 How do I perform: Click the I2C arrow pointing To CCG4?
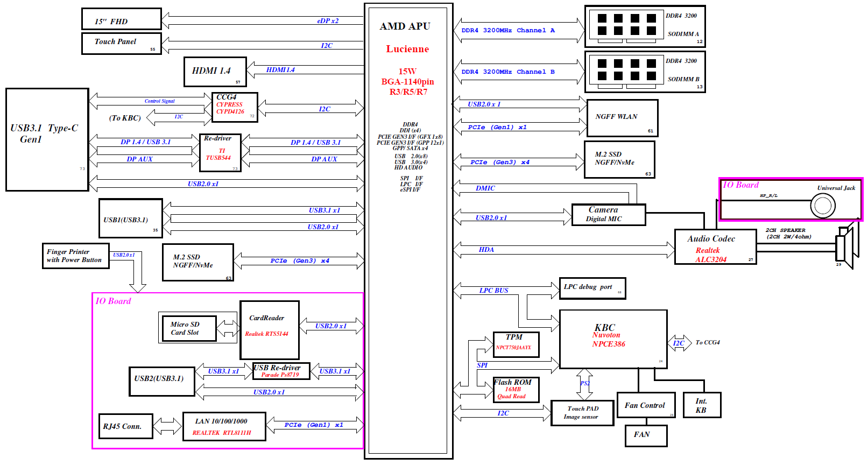(x=680, y=343)
